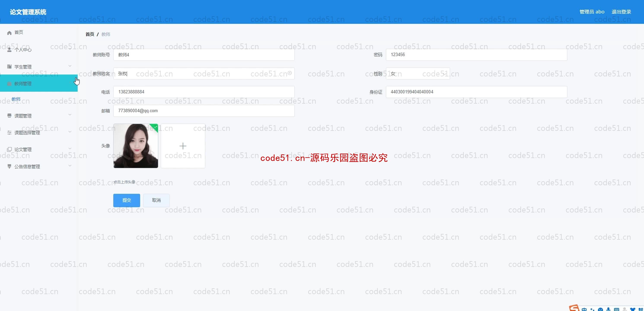Expand the 课题管理 chevron
The height and width of the screenshot is (311, 644).
[x=70, y=115]
